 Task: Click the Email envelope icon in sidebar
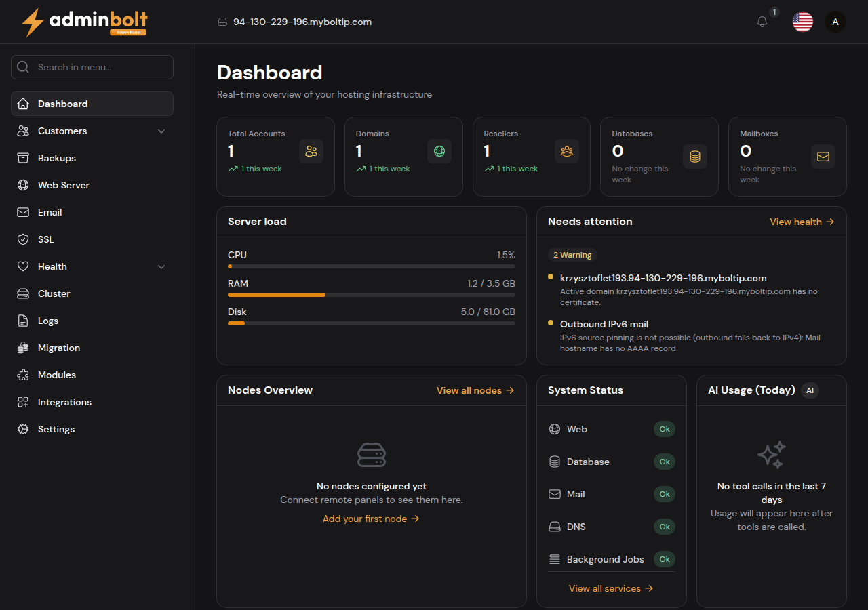(x=23, y=212)
